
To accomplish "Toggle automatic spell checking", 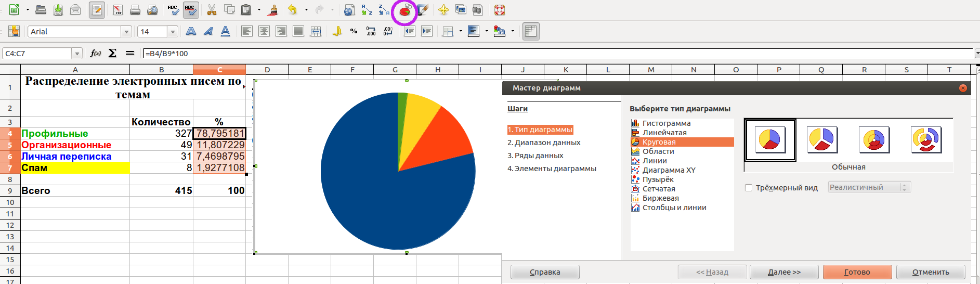I will coord(190,10).
